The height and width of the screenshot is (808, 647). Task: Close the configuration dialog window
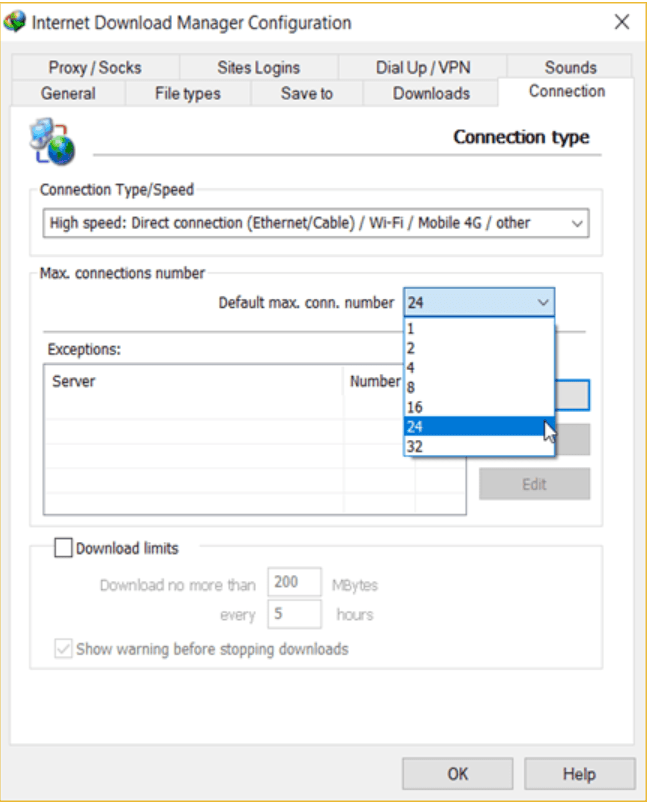pos(621,22)
